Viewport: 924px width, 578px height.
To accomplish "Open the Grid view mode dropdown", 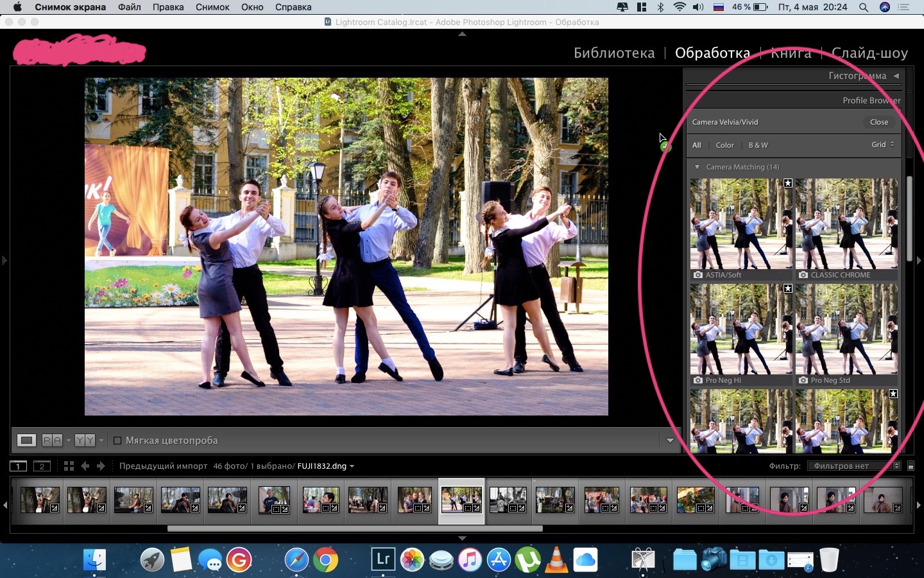I will [883, 144].
